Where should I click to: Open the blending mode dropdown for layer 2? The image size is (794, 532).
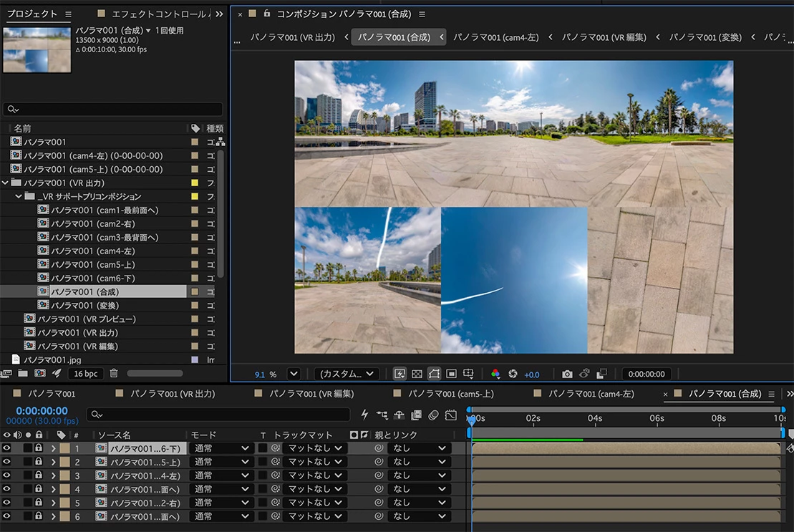click(x=221, y=462)
